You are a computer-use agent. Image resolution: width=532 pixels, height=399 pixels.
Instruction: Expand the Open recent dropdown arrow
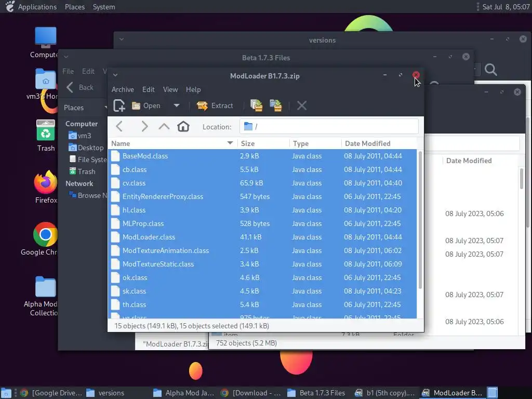coord(177,105)
